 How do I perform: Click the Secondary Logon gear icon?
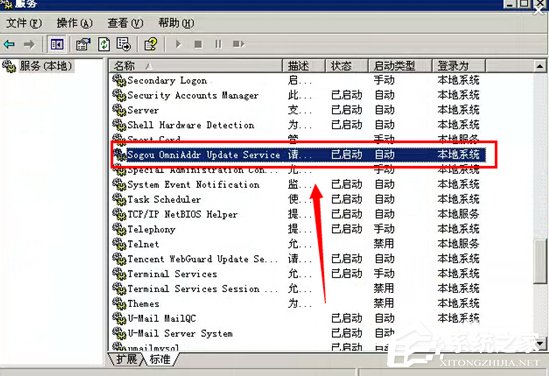[x=119, y=81]
